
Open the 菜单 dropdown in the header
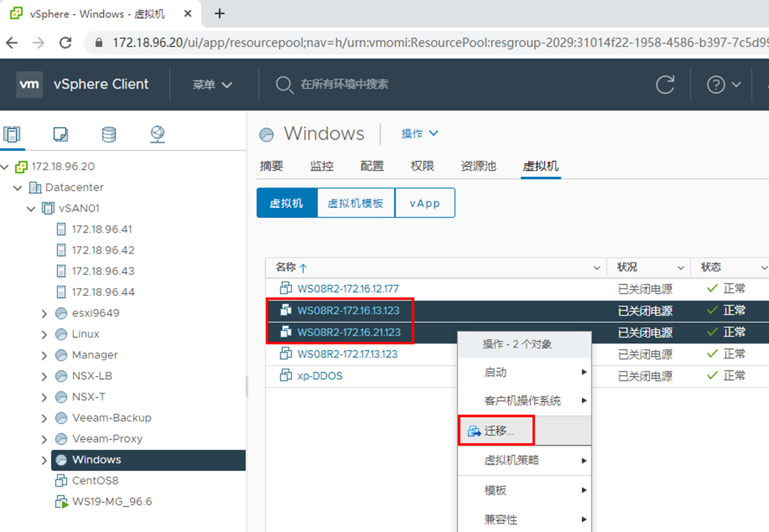(213, 85)
